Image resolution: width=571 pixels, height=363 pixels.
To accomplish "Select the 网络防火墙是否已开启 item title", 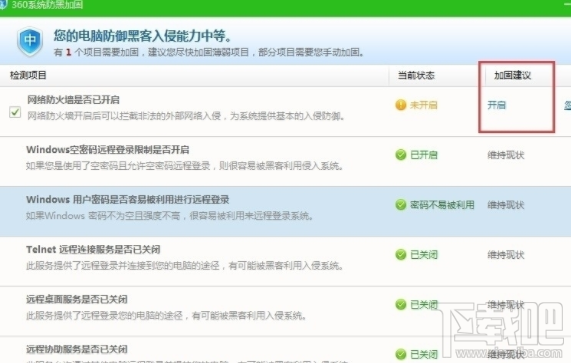I will pos(73,99).
